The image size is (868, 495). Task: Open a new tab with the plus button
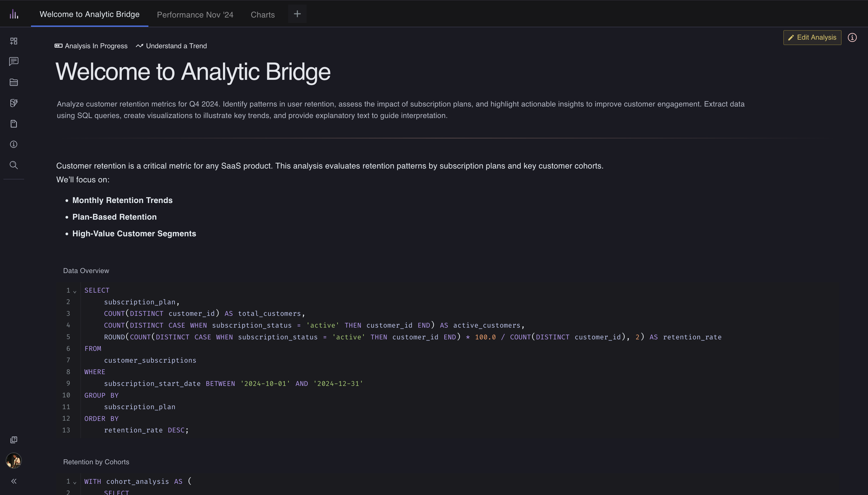click(297, 13)
